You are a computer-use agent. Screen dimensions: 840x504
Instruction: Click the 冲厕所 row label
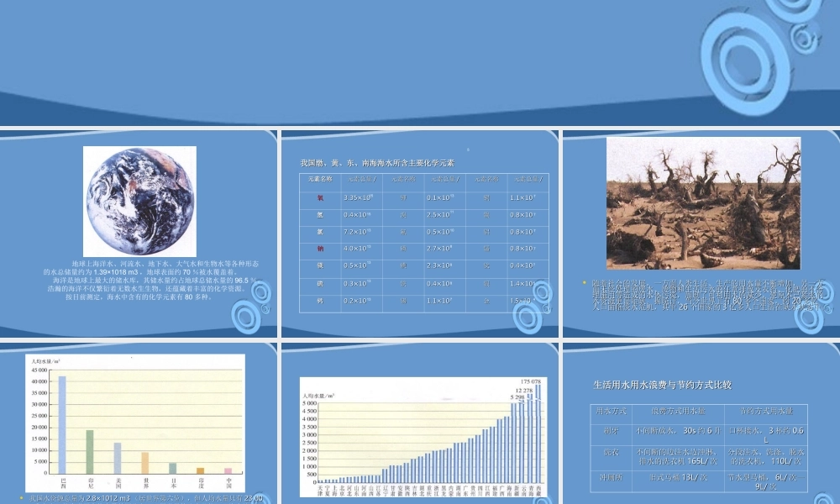pos(612,476)
